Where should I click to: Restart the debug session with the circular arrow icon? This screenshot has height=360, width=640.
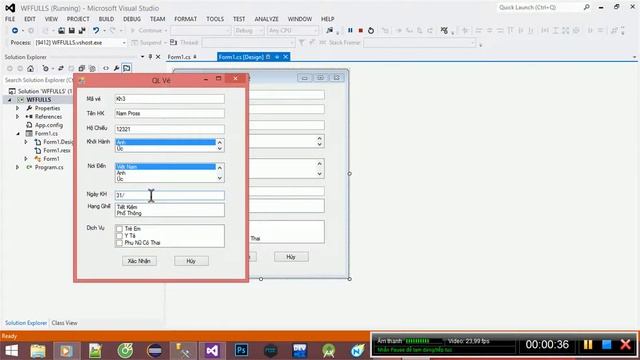pyautogui.click(x=371, y=31)
